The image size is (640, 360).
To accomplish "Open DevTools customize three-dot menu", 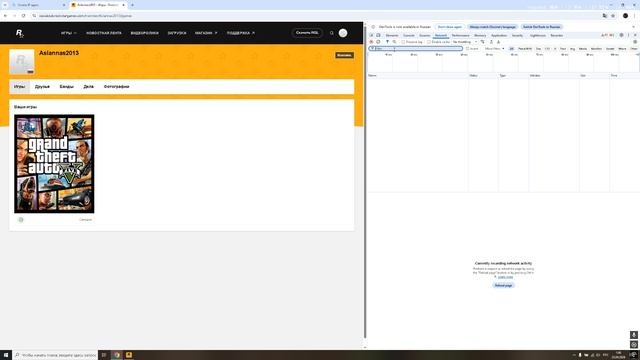I will coord(628,36).
